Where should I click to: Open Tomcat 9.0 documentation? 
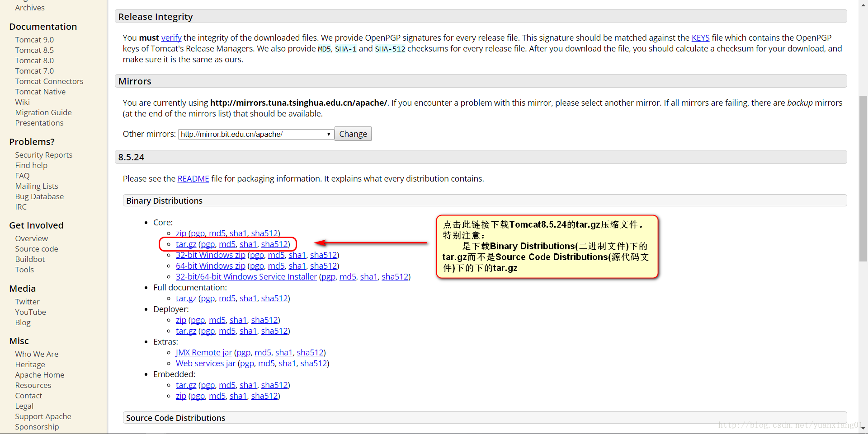point(34,40)
